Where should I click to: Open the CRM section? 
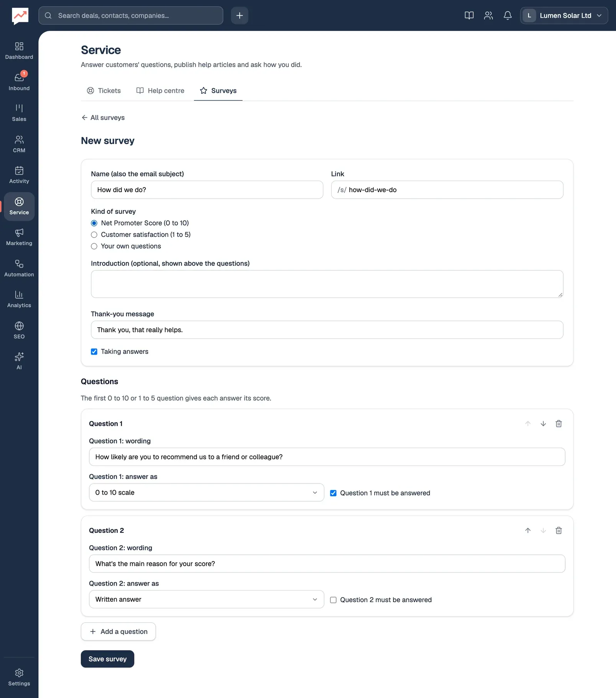tap(19, 144)
